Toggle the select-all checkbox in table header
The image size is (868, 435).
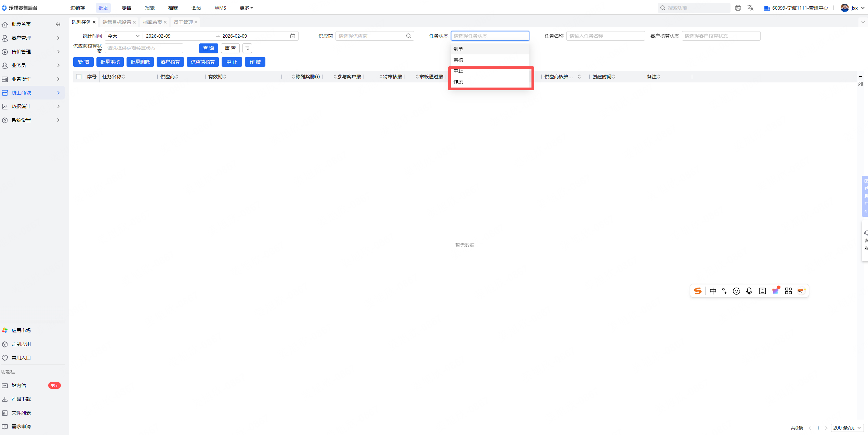pyautogui.click(x=79, y=77)
